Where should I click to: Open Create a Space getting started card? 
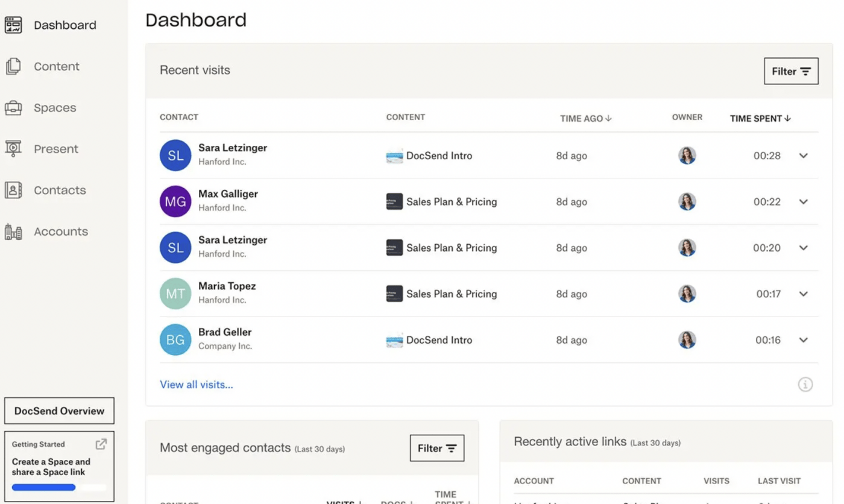tap(59, 467)
